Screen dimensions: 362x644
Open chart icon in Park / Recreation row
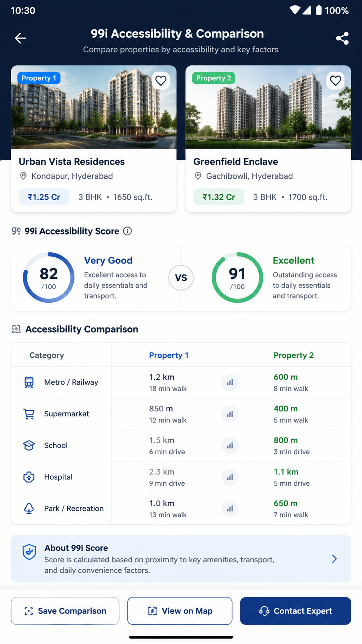[230, 509]
